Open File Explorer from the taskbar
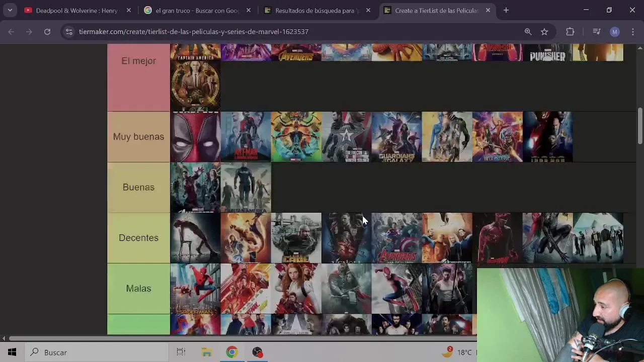Viewport: 644px width, 362px height. point(207,352)
